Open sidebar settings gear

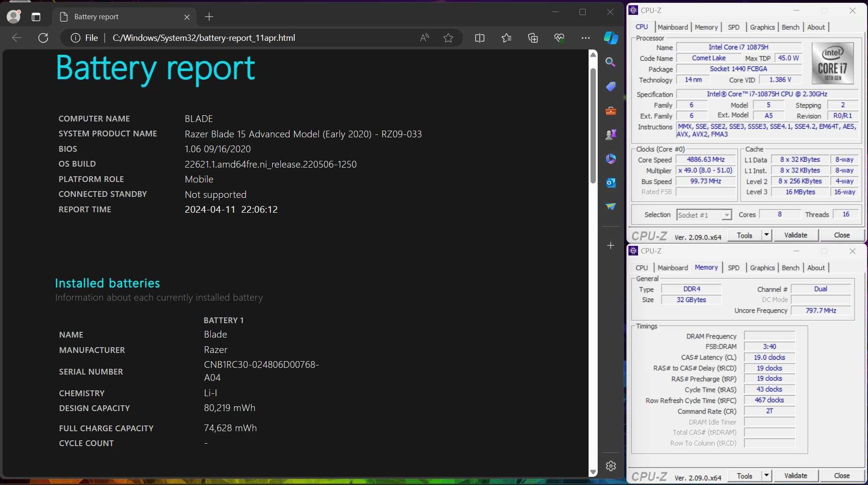(x=611, y=466)
